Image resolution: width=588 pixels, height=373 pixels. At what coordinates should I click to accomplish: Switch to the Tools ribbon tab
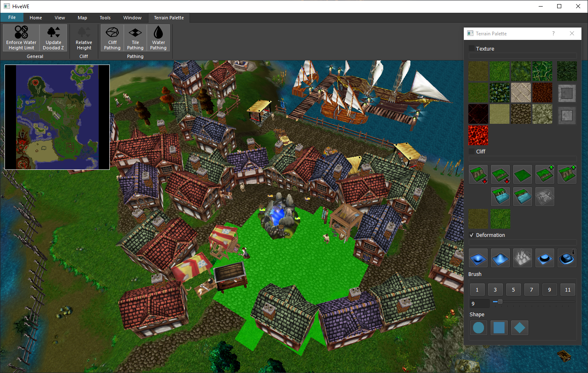point(105,18)
